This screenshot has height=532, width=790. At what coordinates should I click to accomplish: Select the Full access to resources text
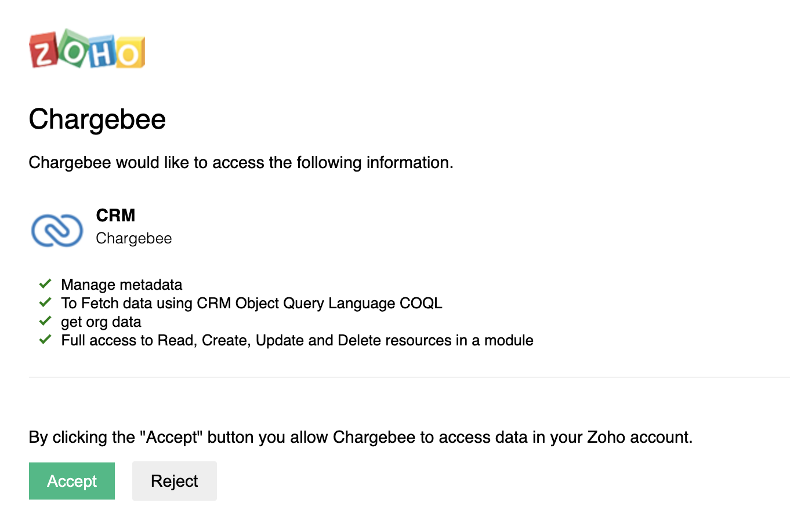click(297, 340)
